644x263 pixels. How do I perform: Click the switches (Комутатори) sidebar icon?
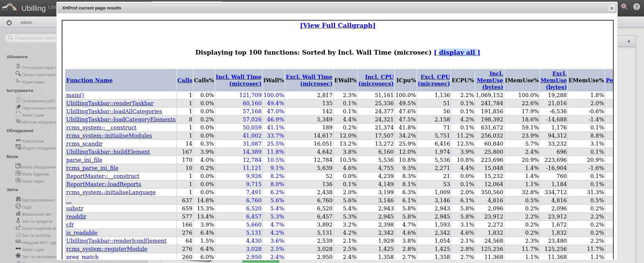tap(18, 141)
